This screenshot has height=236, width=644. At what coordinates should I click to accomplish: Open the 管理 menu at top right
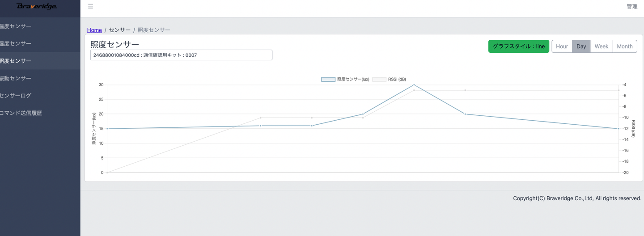[632, 6]
